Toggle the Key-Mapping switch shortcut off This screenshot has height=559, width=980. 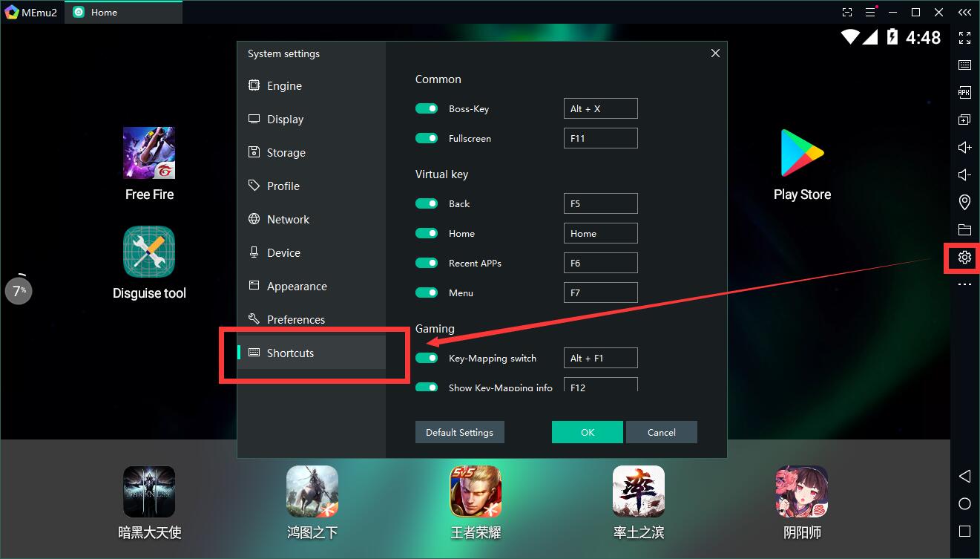(x=427, y=358)
